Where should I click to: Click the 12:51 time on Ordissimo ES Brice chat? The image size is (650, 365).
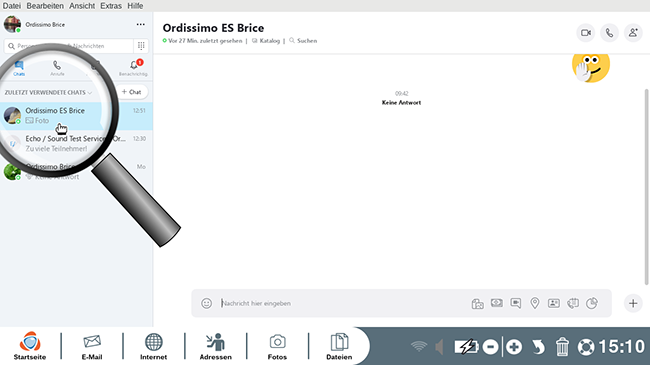139,111
